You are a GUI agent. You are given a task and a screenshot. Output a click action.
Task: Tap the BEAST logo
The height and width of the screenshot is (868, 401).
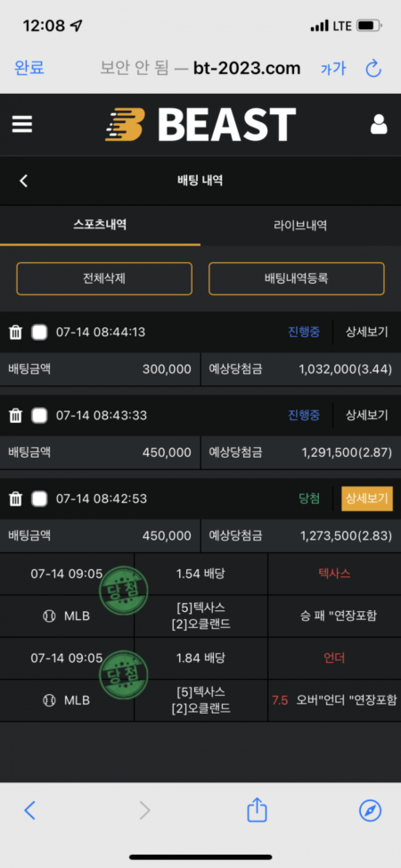[x=200, y=125]
